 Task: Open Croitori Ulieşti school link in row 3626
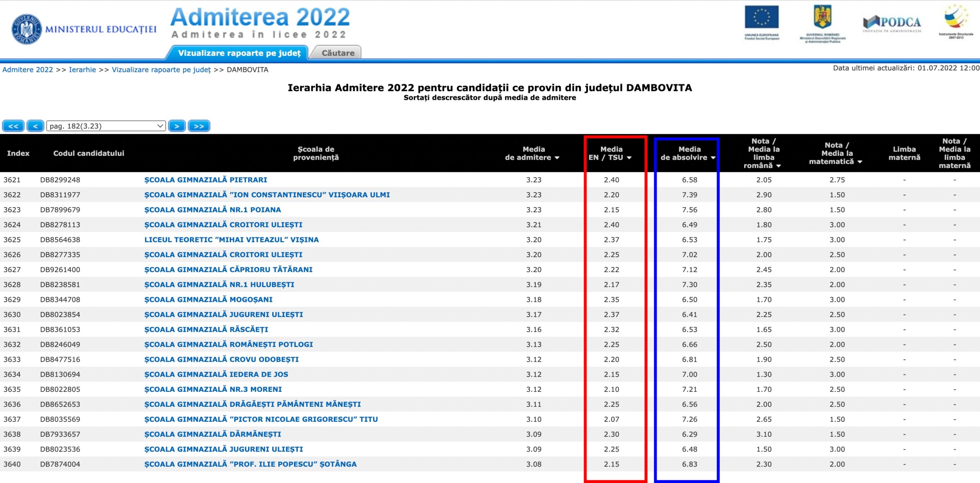pyautogui.click(x=223, y=254)
